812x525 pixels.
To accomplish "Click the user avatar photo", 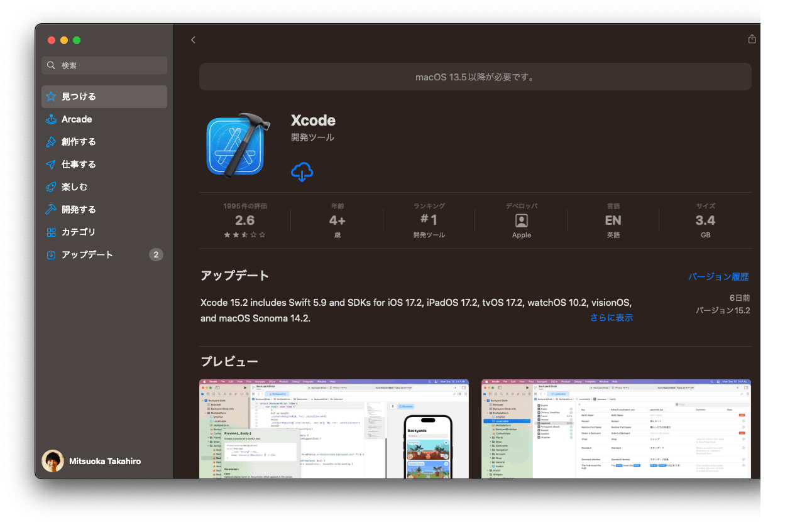I will pyautogui.click(x=53, y=461).
